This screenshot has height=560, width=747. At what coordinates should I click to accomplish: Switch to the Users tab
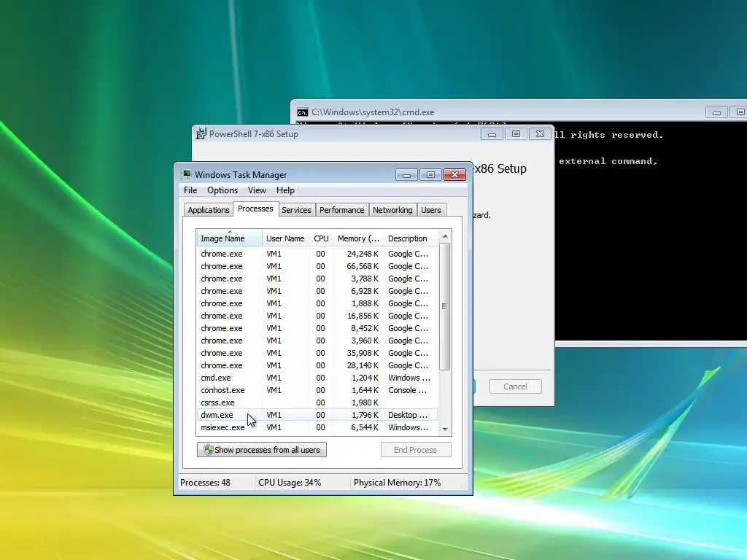[x=430, y=210]
